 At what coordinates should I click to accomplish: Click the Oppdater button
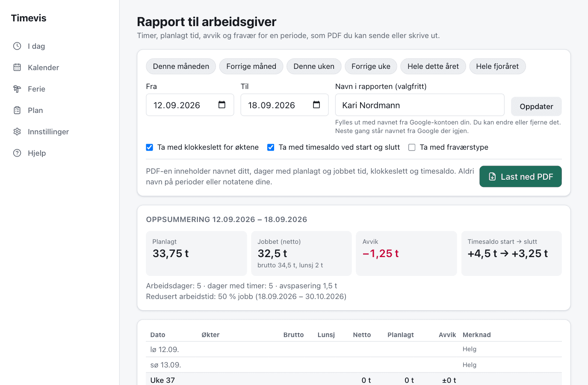pyautogui.click(x=536, y=107)
